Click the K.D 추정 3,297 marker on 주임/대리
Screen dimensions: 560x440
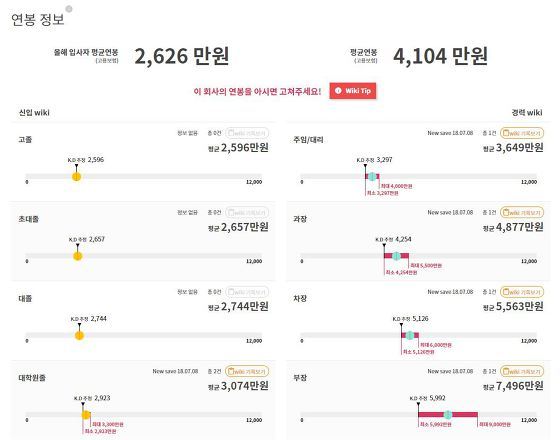coord(374,160)
